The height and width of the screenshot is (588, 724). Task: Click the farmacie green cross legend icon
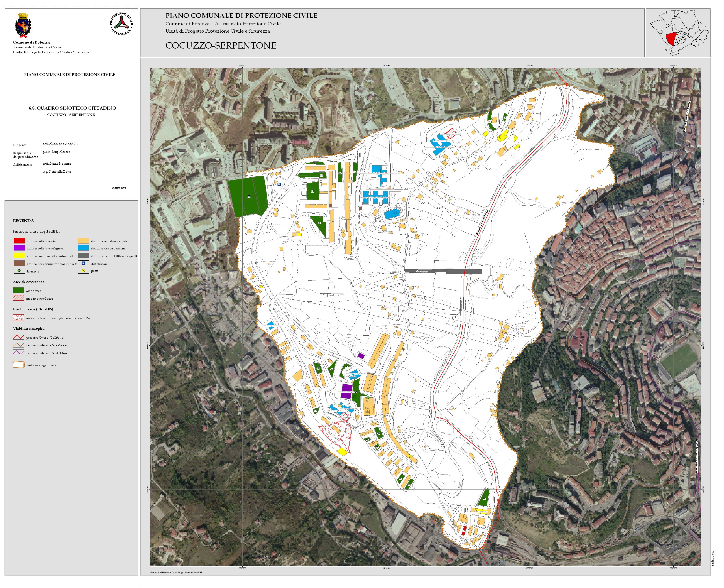(x=19, y=271)
